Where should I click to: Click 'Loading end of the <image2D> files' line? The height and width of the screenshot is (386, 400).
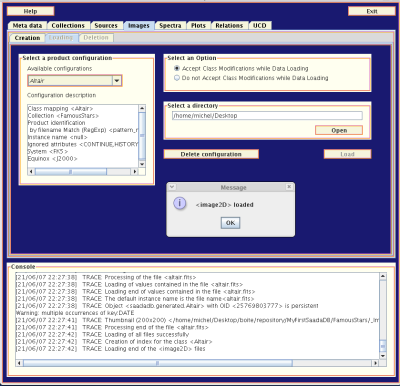tap(110, 349)
